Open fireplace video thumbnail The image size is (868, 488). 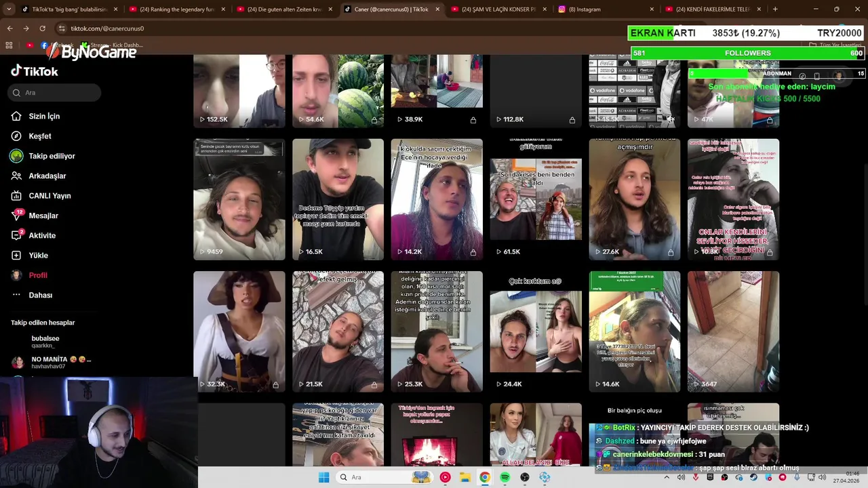(x=437, y=434)
